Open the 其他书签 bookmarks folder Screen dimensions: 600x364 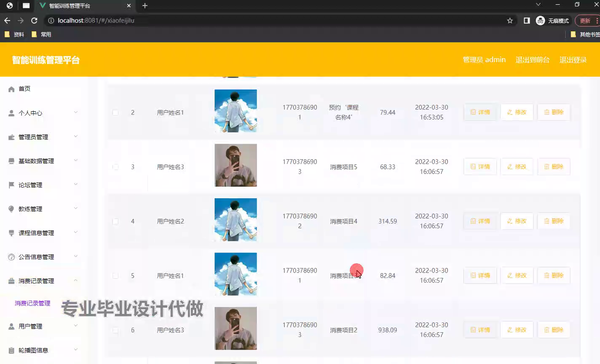pos(585,35)
